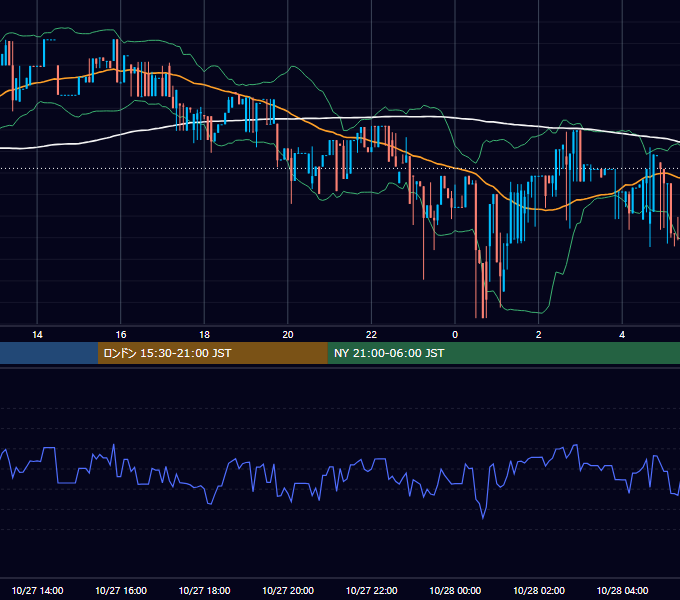This screenshot has width=680, height=600.
Task: Click the 2 hour axis label
Action: pos(539,335)
